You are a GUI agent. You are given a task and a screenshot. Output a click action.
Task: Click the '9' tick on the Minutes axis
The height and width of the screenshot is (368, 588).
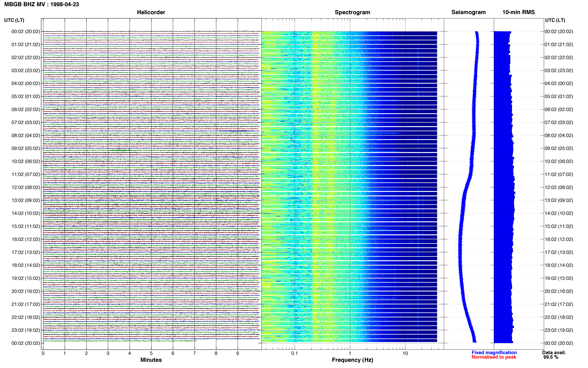coord(238,353)
